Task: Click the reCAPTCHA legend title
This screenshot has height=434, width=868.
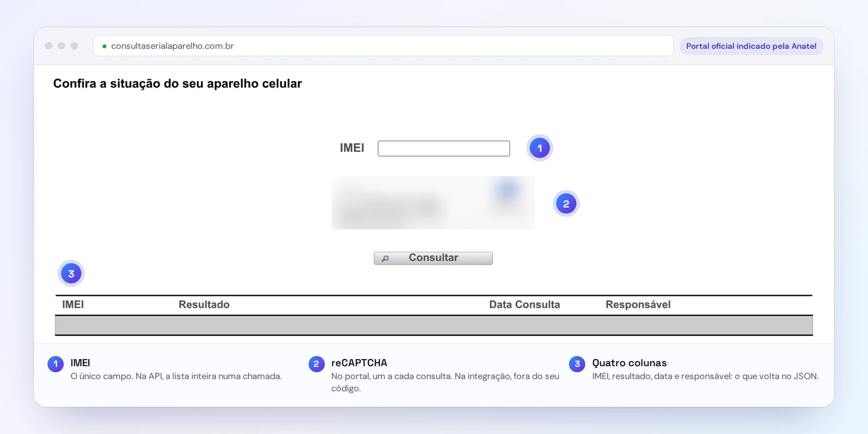Action: 359,363
